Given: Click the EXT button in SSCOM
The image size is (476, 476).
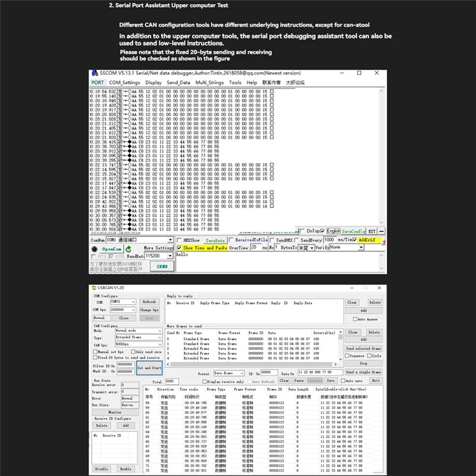Looking at the screenshot, I should click(x=372, y=231).
